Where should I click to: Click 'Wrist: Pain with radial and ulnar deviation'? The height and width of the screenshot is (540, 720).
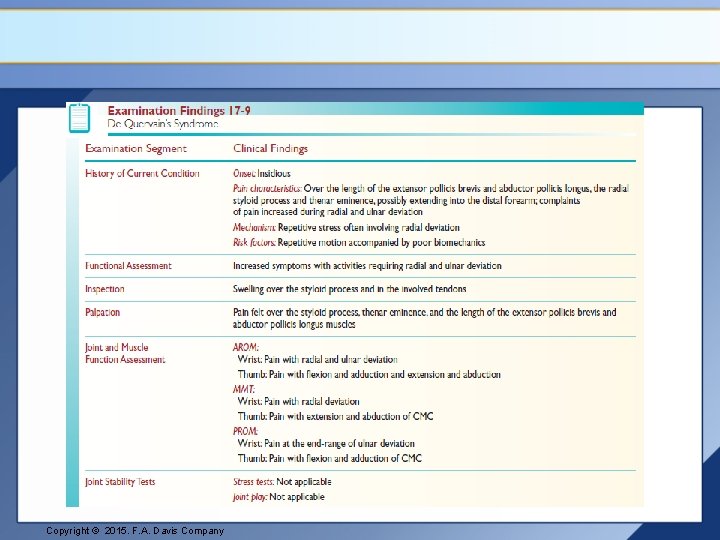pos(318,360)
